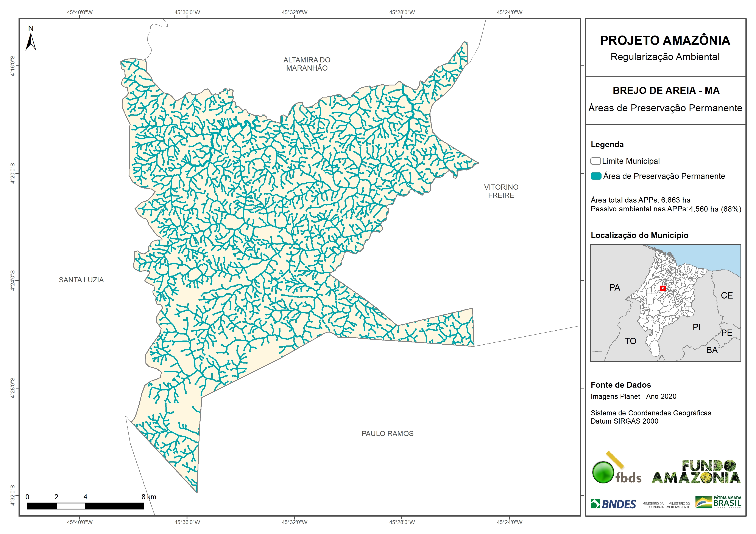
Task: Click the VITORINO FREIRE map label
Action: tap(501, 191)
